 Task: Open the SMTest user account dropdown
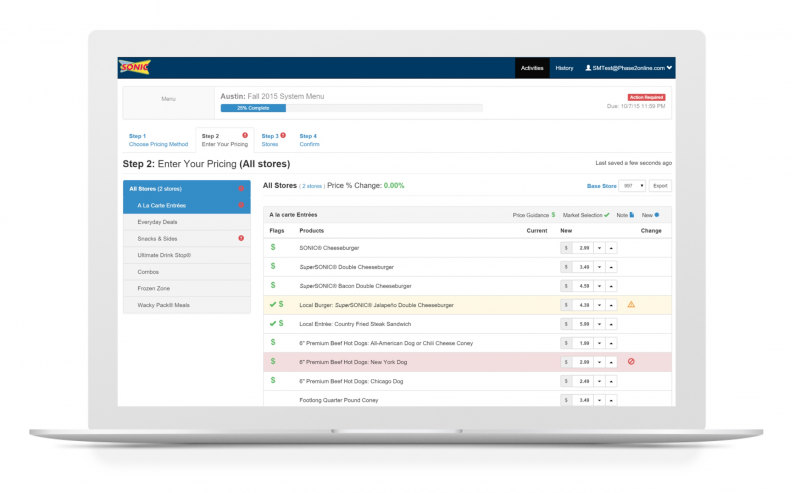(x=629, y=68)
